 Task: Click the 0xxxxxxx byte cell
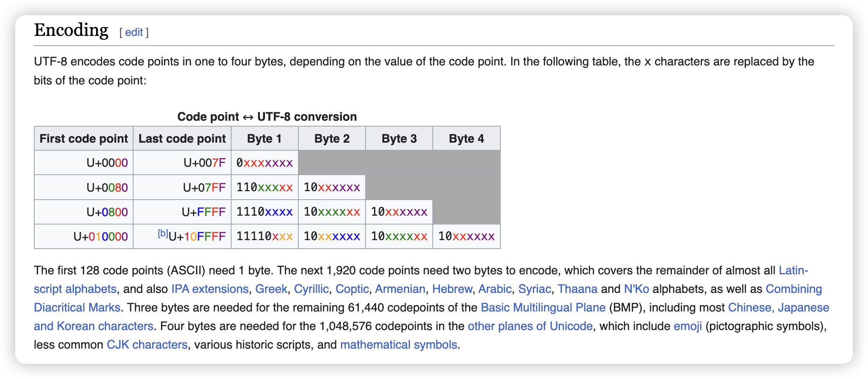click(x=265, y=162)
